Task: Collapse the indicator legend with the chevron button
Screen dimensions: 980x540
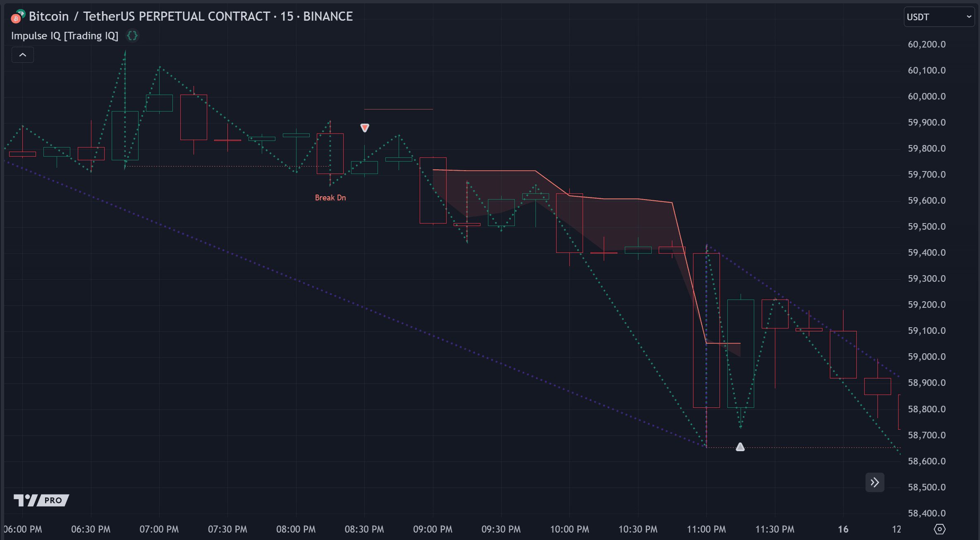Action: click(23, 55)
